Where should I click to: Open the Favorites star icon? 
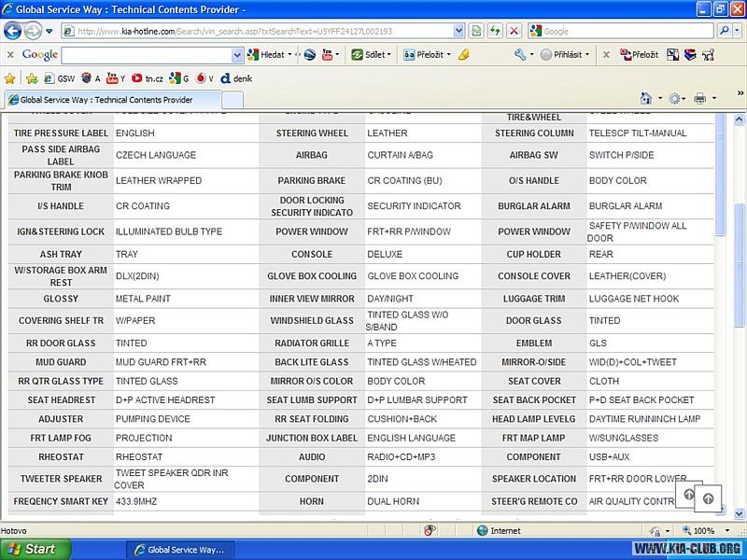pos(10,78)
